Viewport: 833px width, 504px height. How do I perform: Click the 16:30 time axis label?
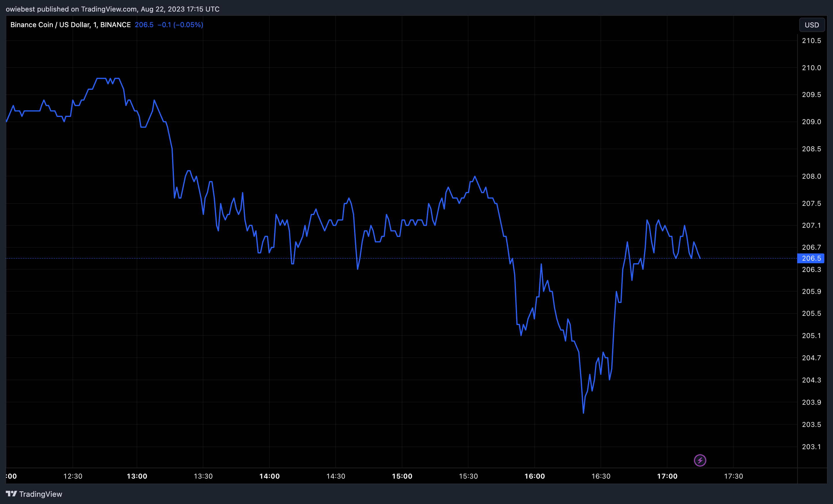click(x=601, y=476)
